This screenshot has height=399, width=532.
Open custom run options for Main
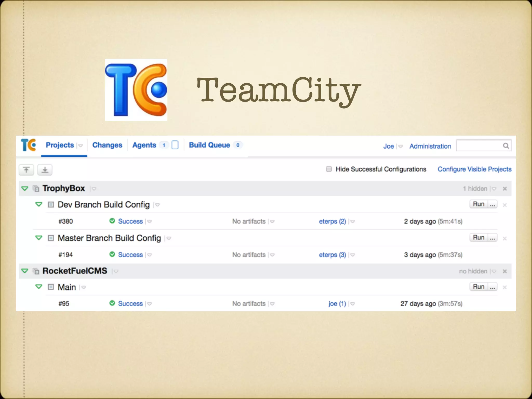493,287
